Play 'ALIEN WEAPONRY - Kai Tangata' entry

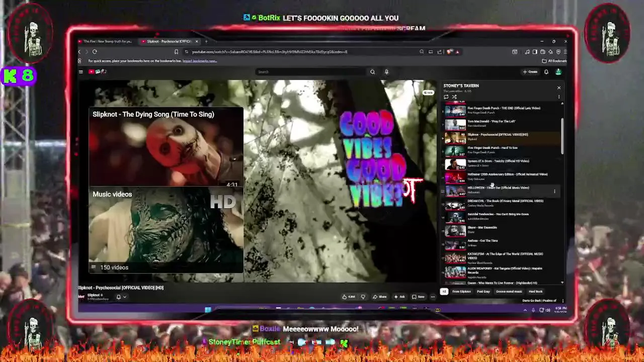tap(502, 272)
